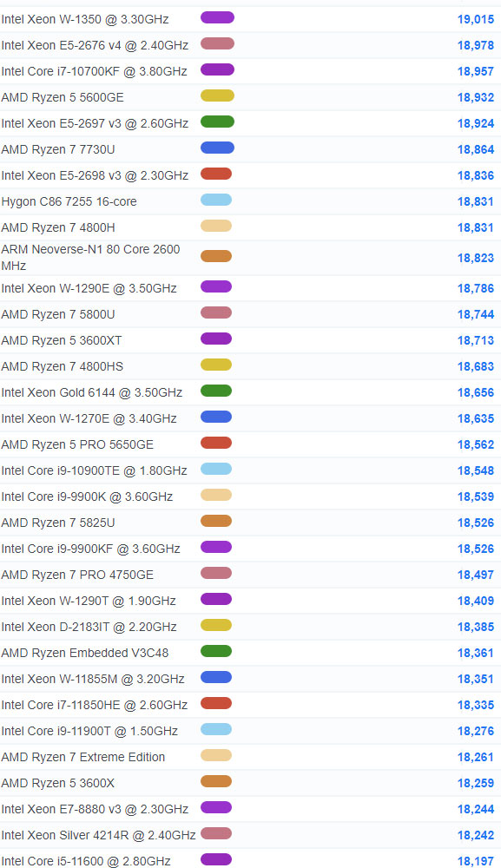Click the blue swatch beside Xeon W-1270E
501x868 pixels.
tap(216, 417)
